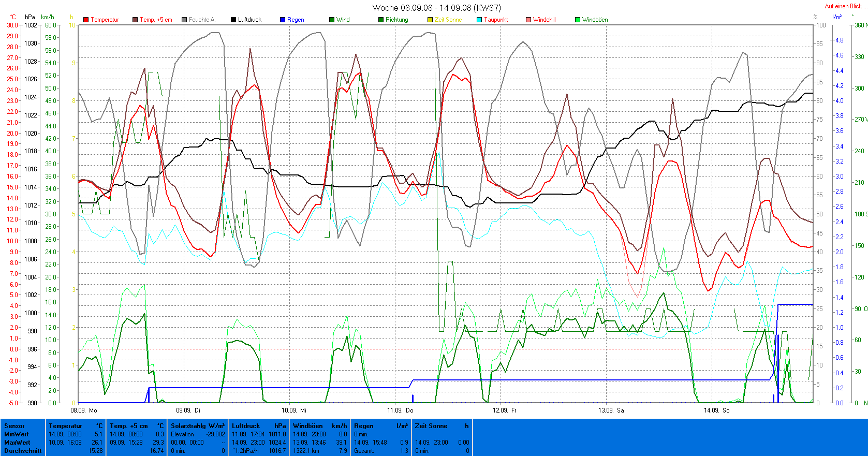This screenshot has width=868, height=456.
Task: Select the '13.09. Sa' day marker
Action: (x=611, y=410)
